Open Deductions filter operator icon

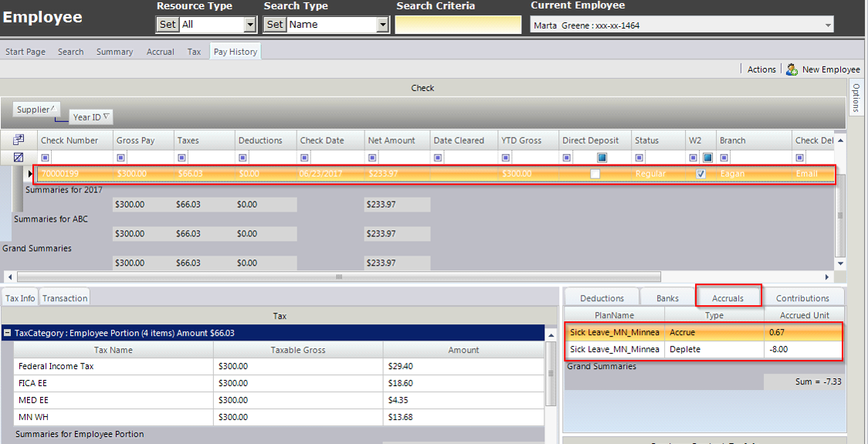242,158
